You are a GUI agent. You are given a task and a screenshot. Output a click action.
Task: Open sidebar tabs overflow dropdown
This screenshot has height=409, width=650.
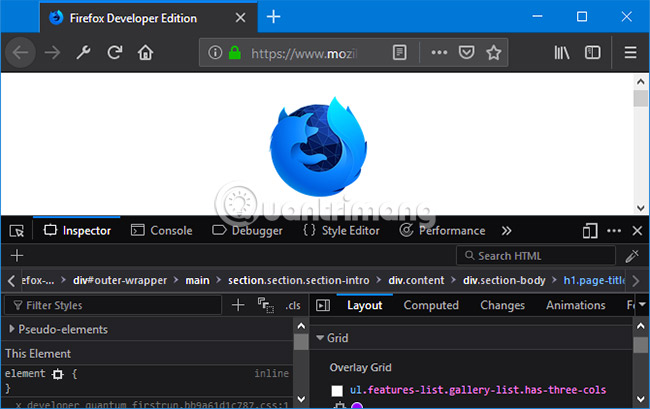click(642, 305)
